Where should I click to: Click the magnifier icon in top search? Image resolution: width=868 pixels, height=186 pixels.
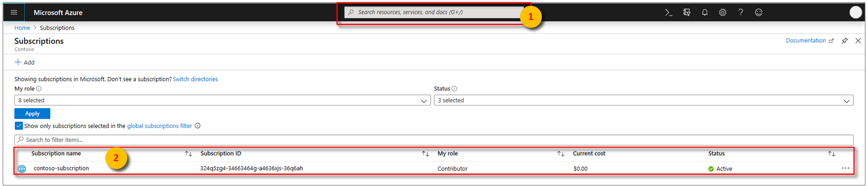[351, 12]
